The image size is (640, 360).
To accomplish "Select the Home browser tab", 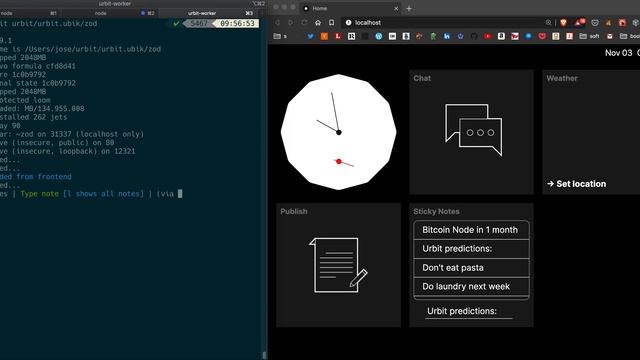I will pos(351,8).
